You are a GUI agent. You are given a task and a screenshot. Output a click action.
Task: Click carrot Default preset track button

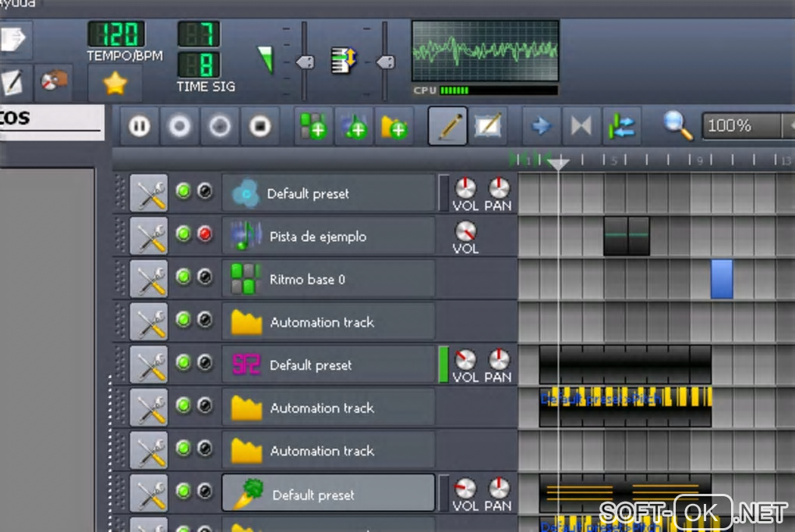(x=329, y=493)
